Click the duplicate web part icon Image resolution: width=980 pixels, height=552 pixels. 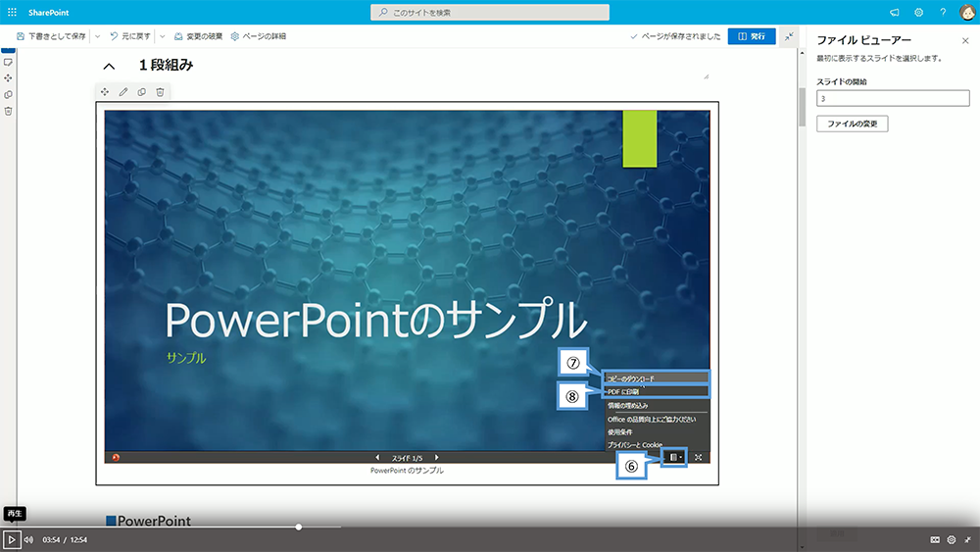click(x=142, y=92)
